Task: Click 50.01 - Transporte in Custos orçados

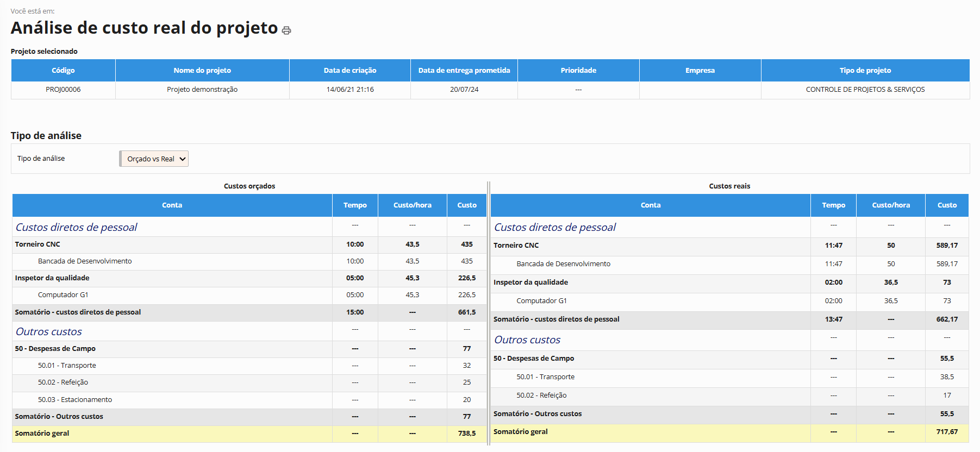Action: point(67,366)
